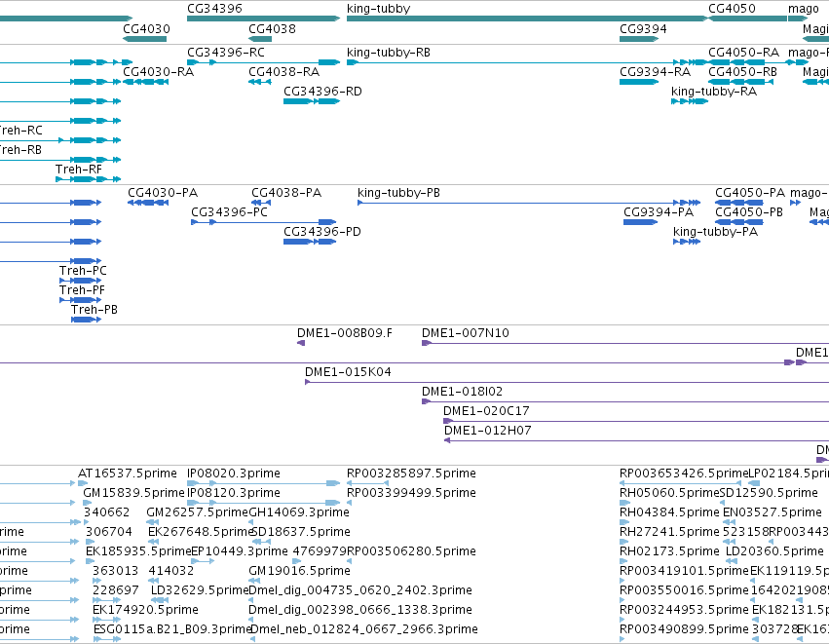Click the CG4050-RB transcript label
Image resolution: width=829 pixels, height=644 pixels.
click(743, 72)
